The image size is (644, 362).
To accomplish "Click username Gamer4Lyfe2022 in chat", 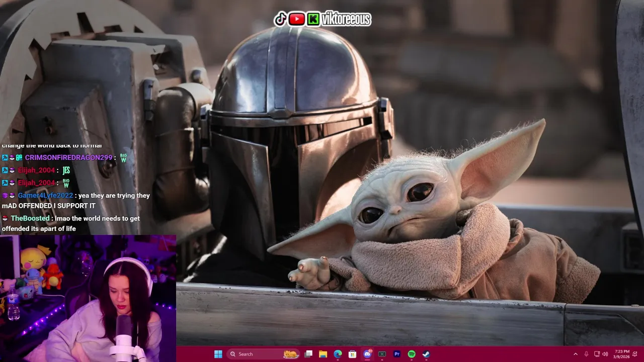I will click(x=45, y=196).
